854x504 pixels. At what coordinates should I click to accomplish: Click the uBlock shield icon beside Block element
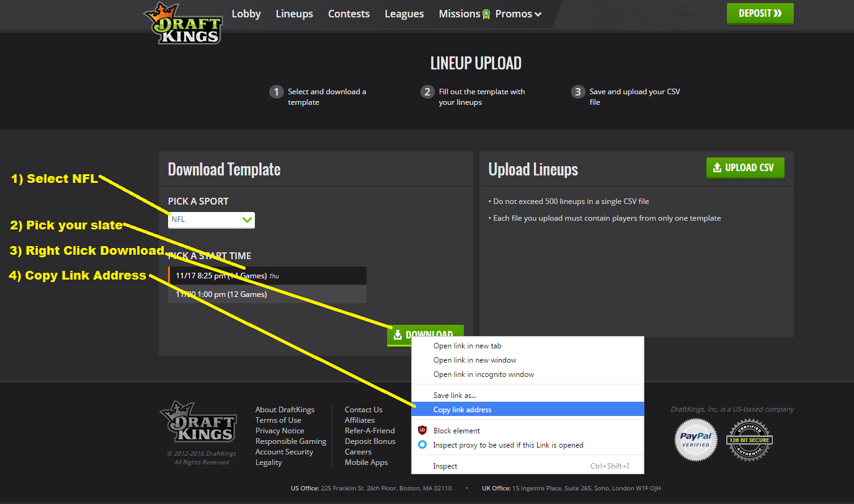(422, 430)
